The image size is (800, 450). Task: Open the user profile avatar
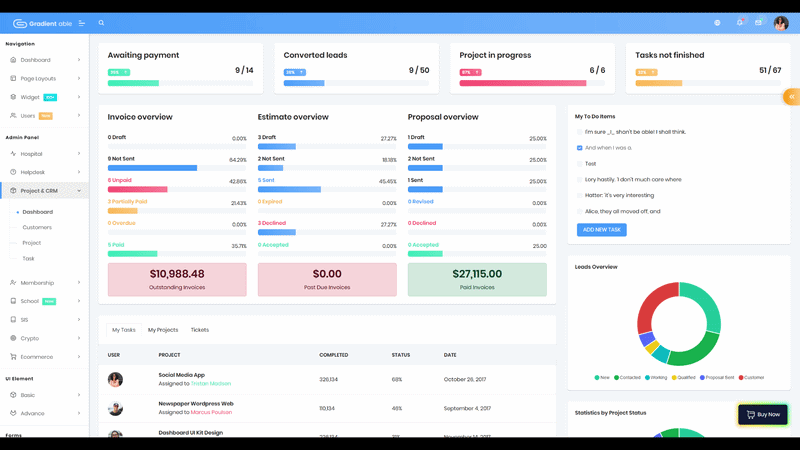click(781, 23)
